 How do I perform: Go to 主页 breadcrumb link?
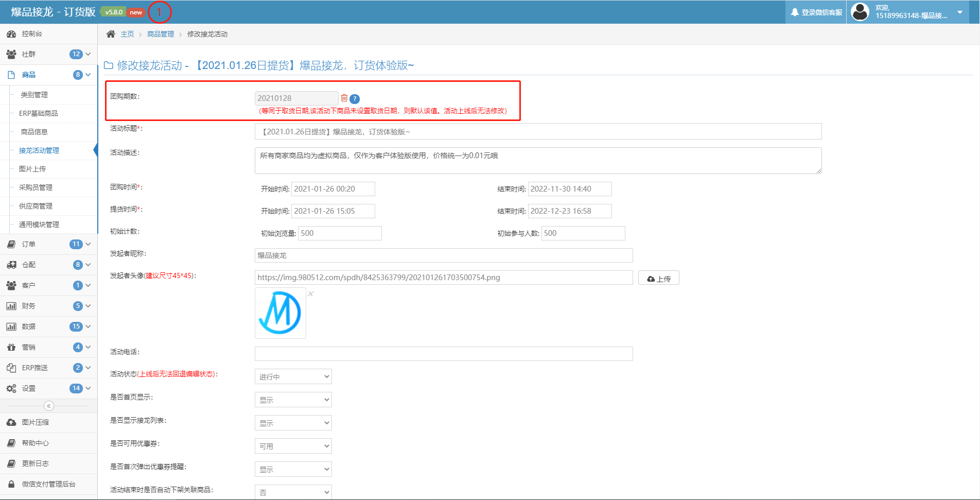127,34
